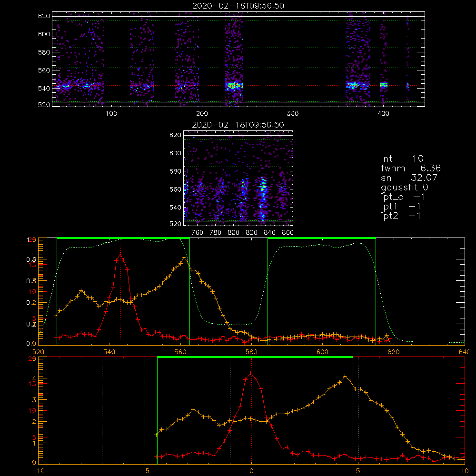The image size is (476, 476).
Task: Select the 'ipt2 -1' readout line
Action: [401, 216]
